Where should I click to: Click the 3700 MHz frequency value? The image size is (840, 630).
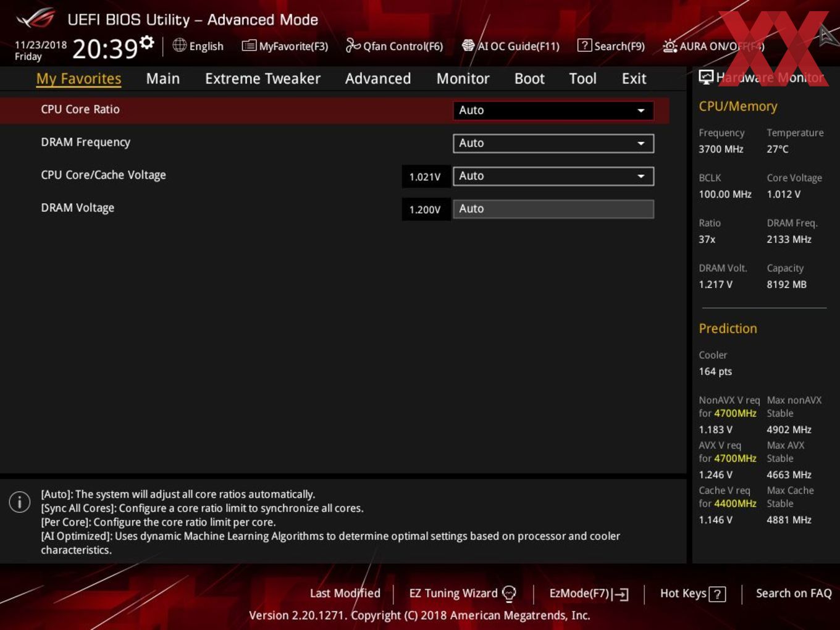[721, 149]
